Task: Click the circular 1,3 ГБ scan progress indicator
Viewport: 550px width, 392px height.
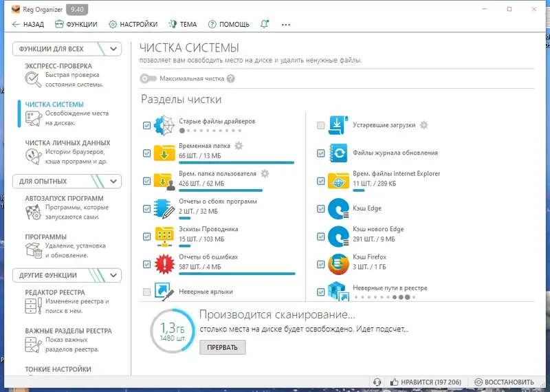Action: coord(173,331)
